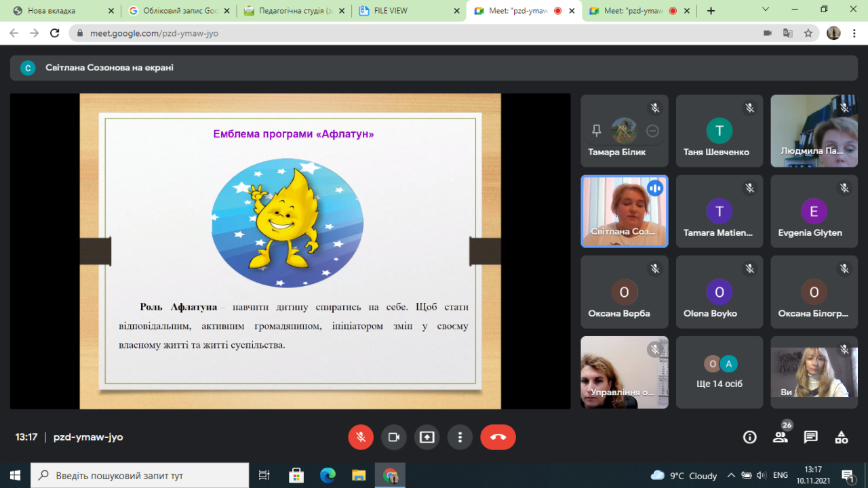868x488 pixels.
Task: Click Тамара Білик profile avatar
Action: 625,131
